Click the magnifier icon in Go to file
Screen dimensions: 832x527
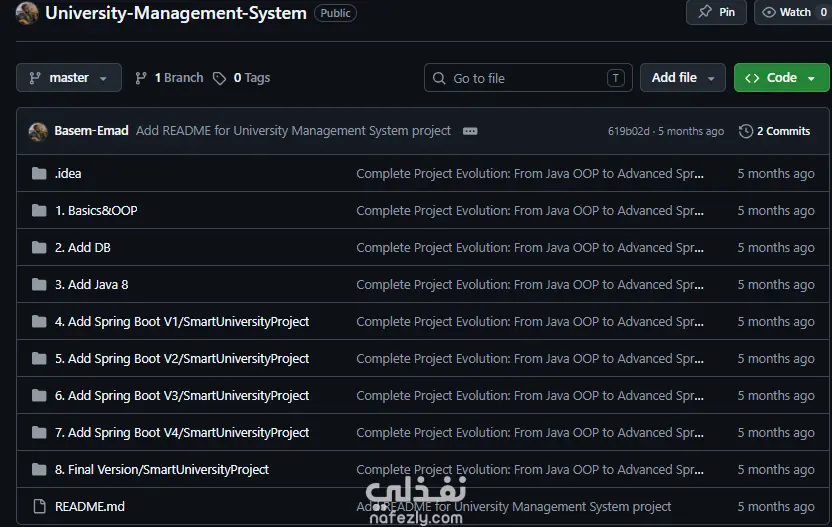click(439, 79)
